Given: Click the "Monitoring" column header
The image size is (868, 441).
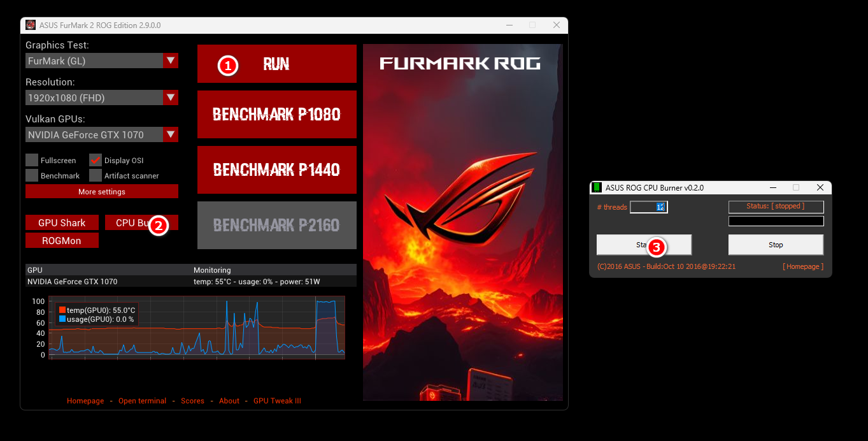Looking at the screenshot, I should click(x=212, y=270).
